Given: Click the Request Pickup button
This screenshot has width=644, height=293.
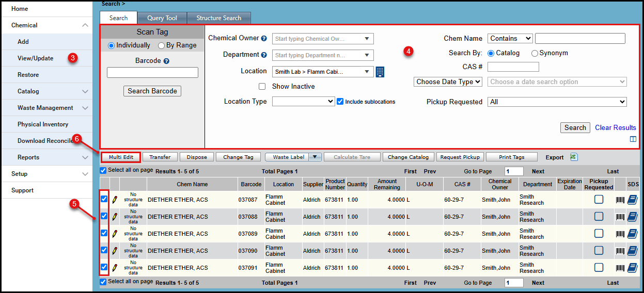Looking at the screenshot, I should (x=460, y=157).
